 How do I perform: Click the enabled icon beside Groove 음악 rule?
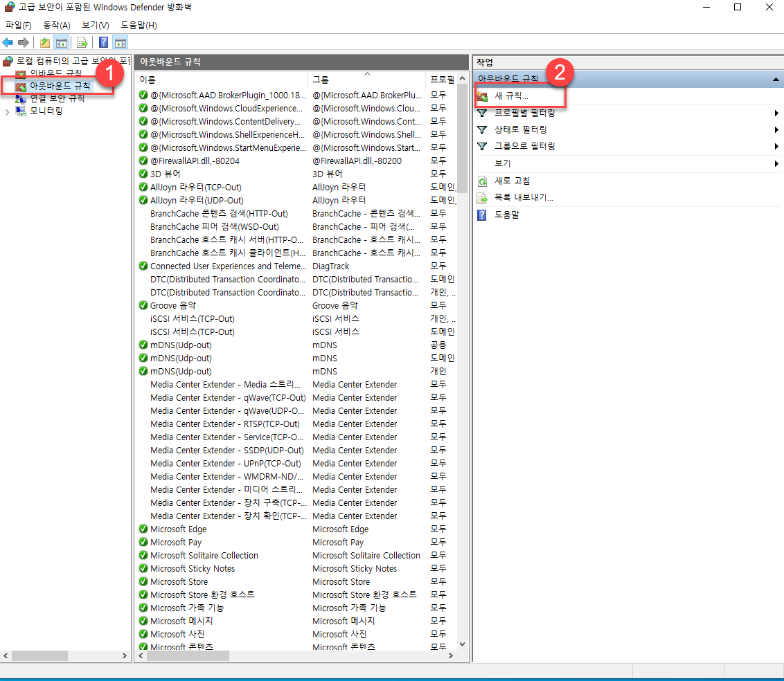(x=143, y=305)
